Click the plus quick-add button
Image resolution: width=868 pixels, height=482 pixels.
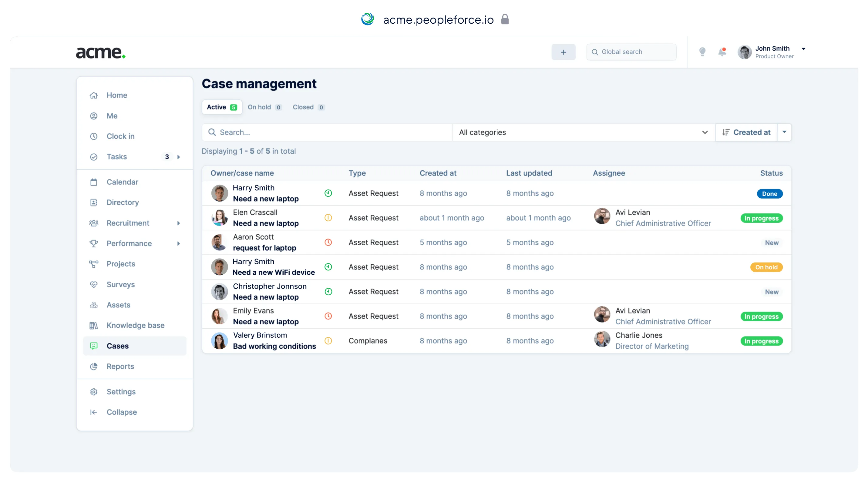(564, 52)
